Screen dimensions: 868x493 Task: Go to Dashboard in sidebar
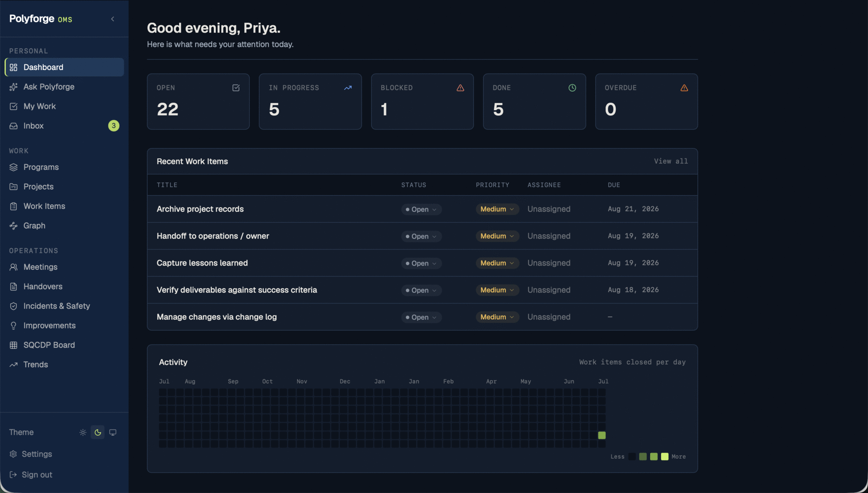click(64, 67)
